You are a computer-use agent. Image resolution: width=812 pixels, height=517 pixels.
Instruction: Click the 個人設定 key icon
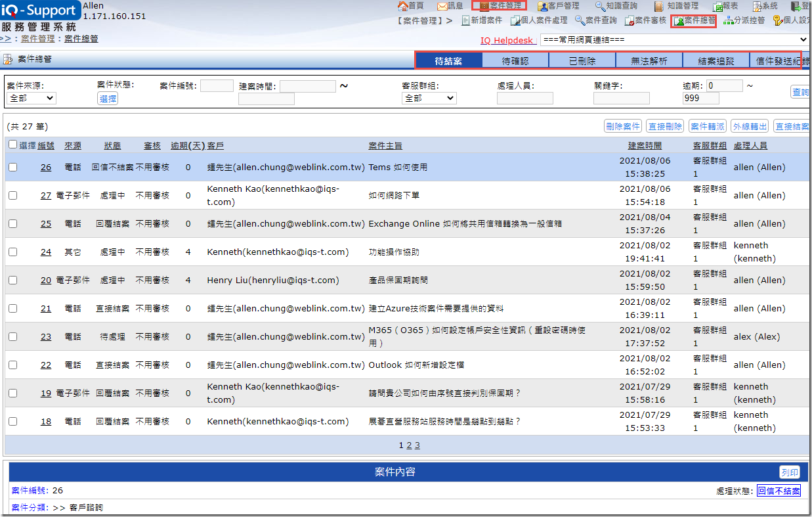(x=778, y=20)
